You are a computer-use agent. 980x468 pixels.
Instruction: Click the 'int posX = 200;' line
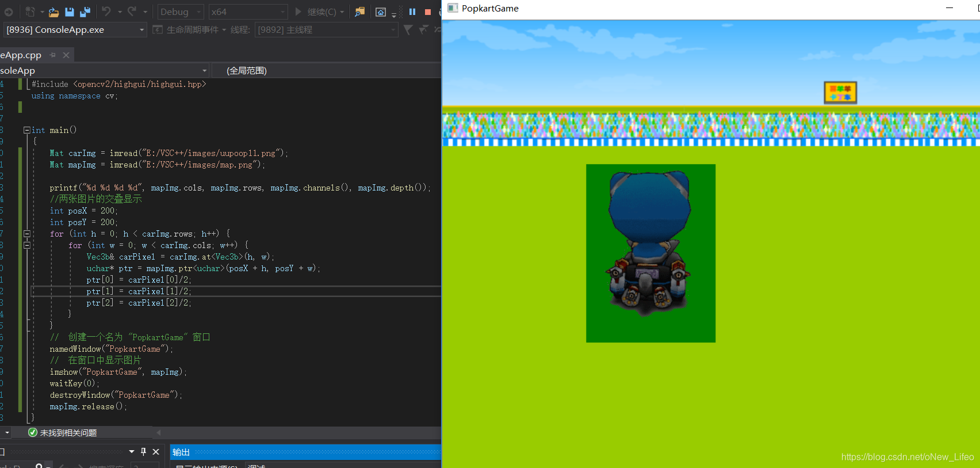[83, 211]
